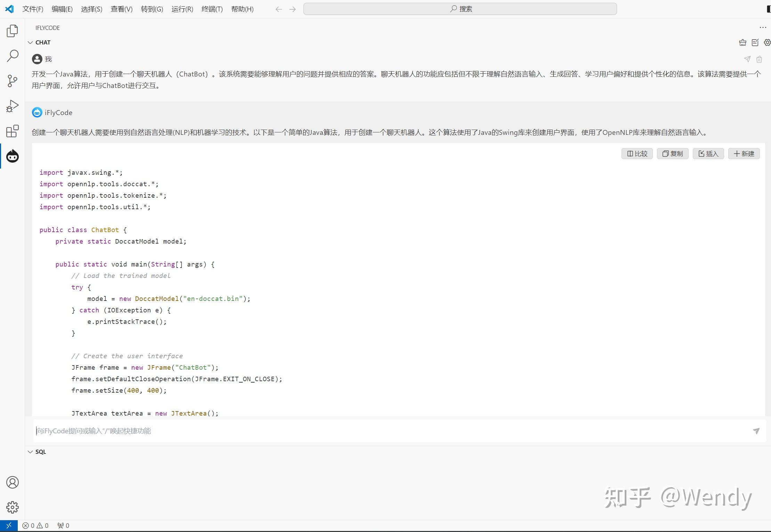Screen dimensions: 771x532
Task: Open Source Control view
Action: coord(12,81)
